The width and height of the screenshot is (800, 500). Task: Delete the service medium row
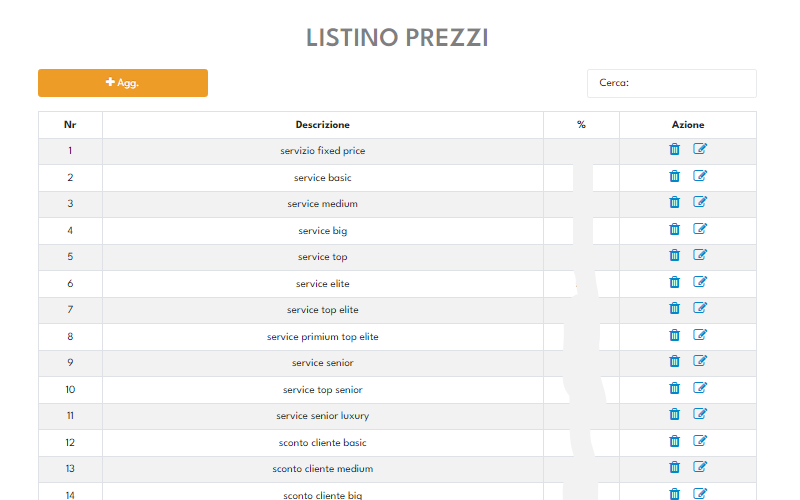click(x=674, y=202)
